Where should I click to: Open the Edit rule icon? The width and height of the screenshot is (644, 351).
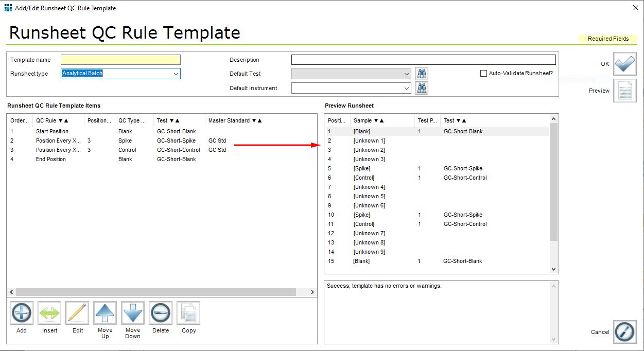pos(77,312)
